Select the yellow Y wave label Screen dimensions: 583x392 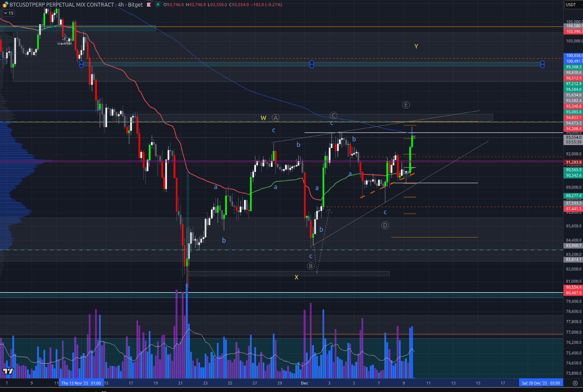click(416, 46)
